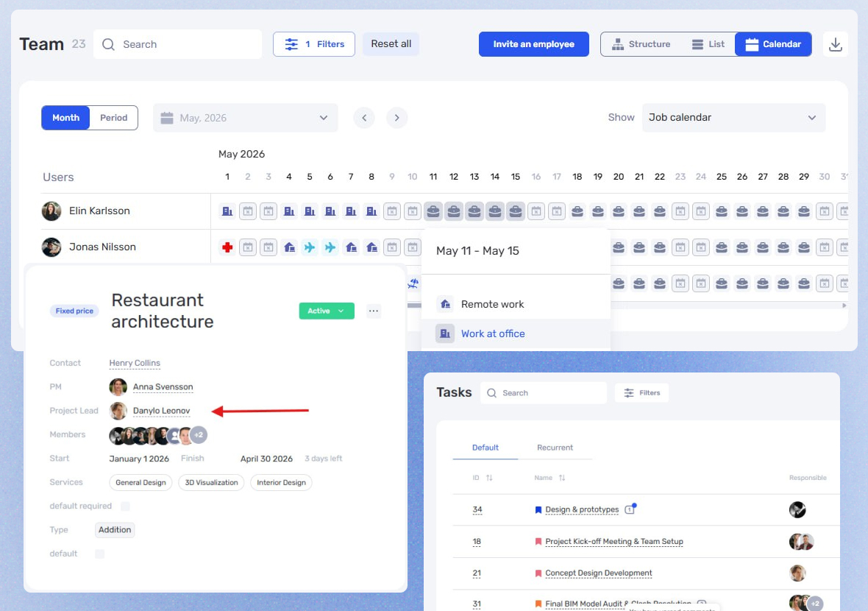
Task: Click the comment icon beside Design & prototypes
Action: [630, 509]
